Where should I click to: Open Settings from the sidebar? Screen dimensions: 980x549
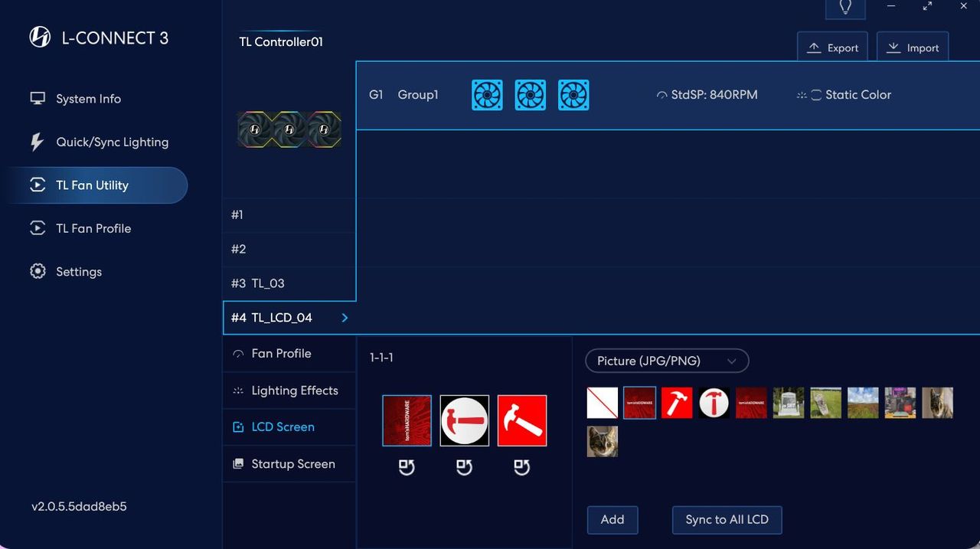pyautogui.click(x=79, y=272)
